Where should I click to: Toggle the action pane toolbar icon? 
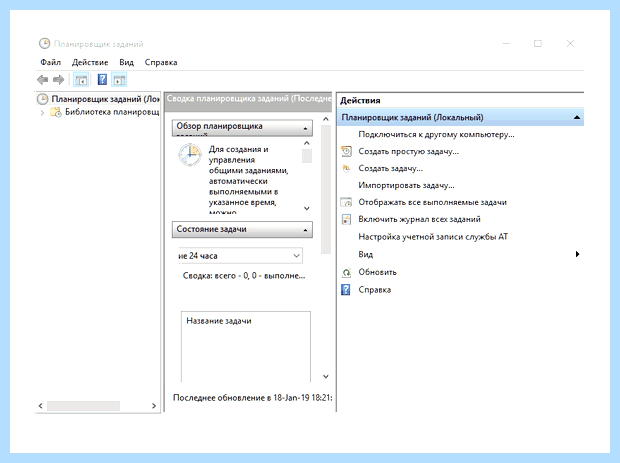pyautogui.click(x=119, y=80)
